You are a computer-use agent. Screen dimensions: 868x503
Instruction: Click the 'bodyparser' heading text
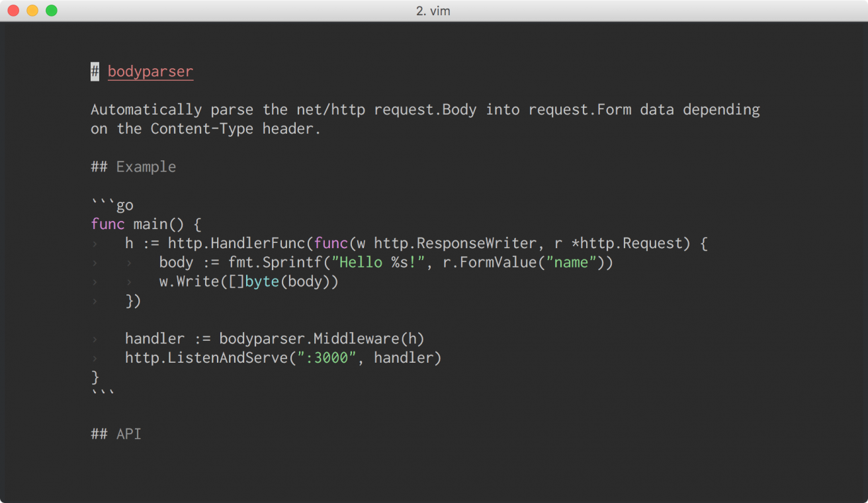point(150,71)
